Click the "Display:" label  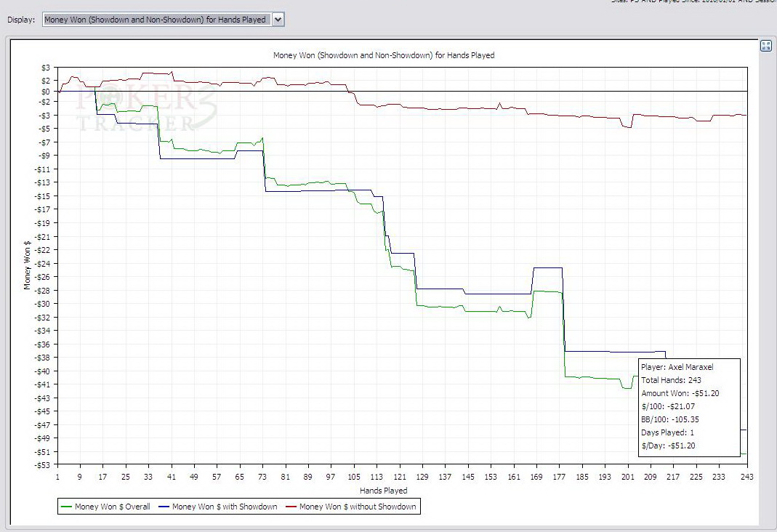coord(21,20)
